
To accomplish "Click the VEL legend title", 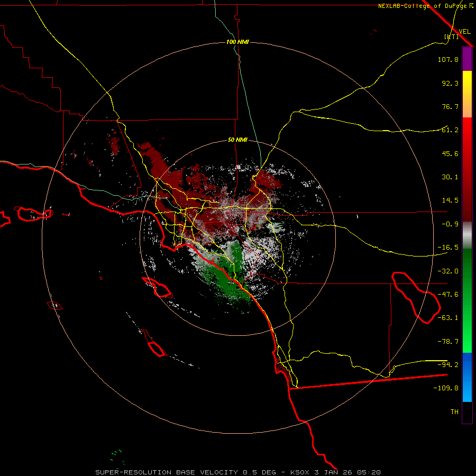I will click(x=464, y=32).
